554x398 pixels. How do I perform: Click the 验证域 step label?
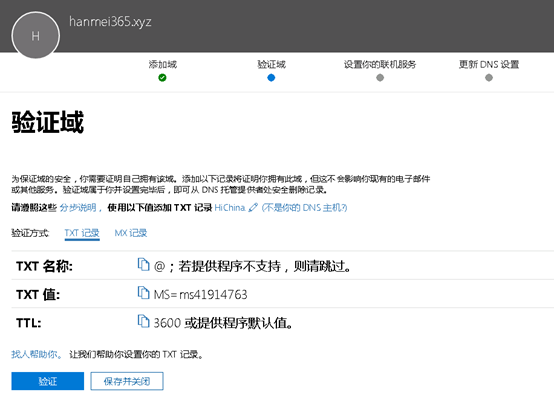coord(271,64)
